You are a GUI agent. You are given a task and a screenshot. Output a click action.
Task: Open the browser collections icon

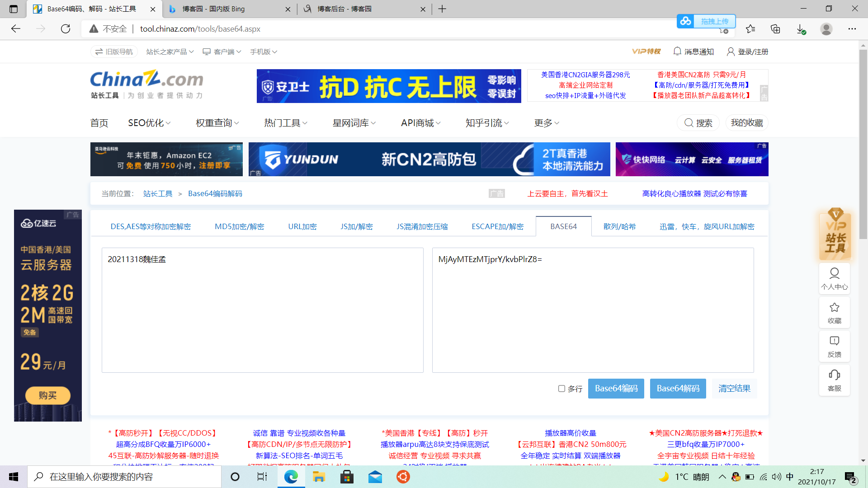775,29
